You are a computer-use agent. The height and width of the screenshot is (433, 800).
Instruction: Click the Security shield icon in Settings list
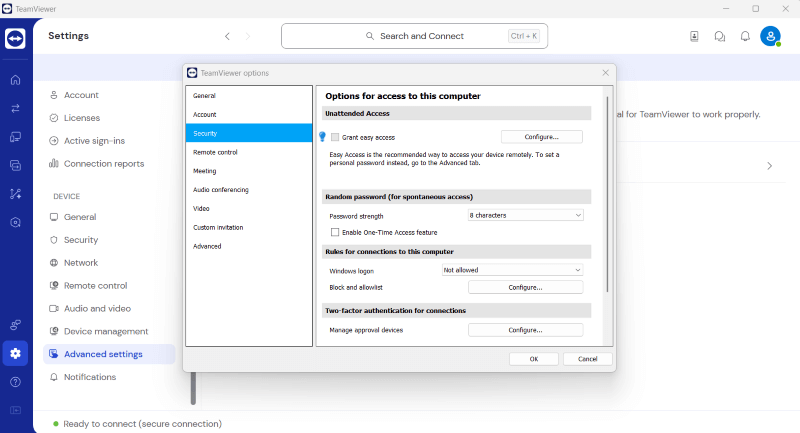click(54, 240)
